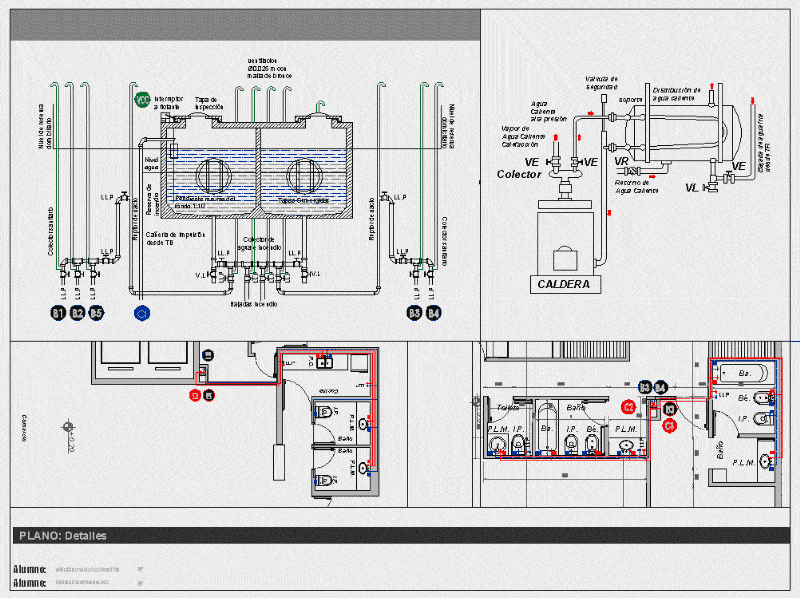
Task: Toggle the blue C collector marker
Action: 142,311
